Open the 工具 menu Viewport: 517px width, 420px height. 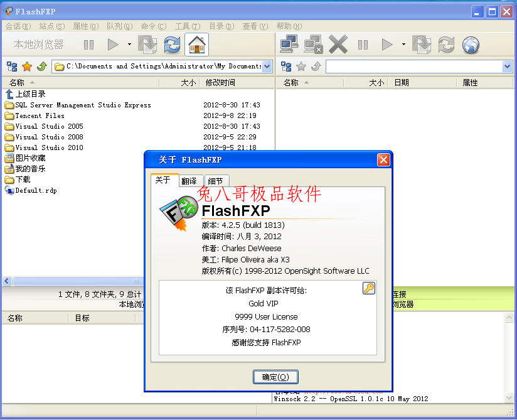tap(188, 26)
